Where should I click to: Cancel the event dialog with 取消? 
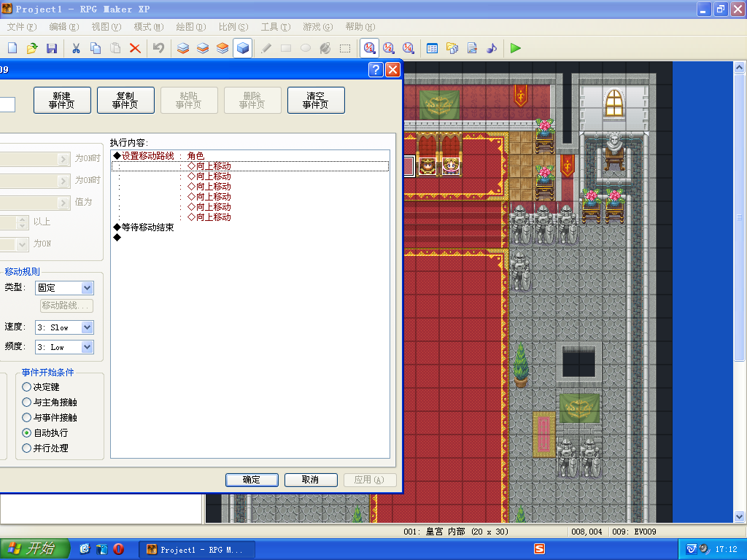pos(311,480)
